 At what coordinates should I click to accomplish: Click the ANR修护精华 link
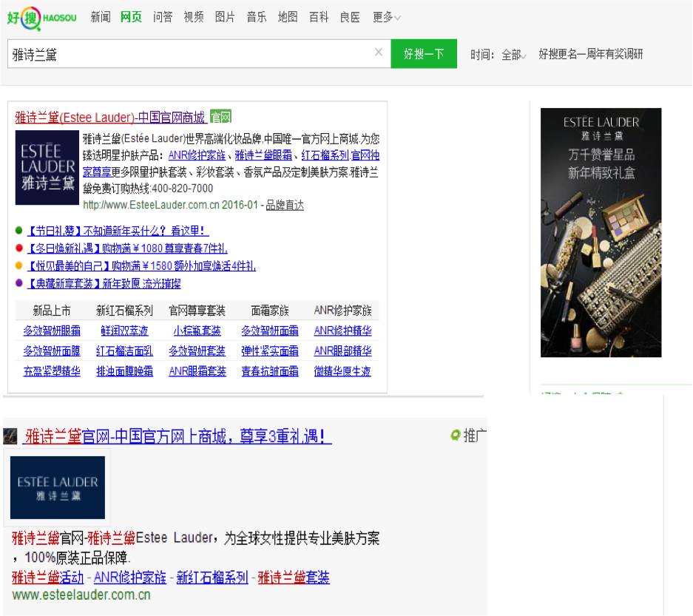342,331
